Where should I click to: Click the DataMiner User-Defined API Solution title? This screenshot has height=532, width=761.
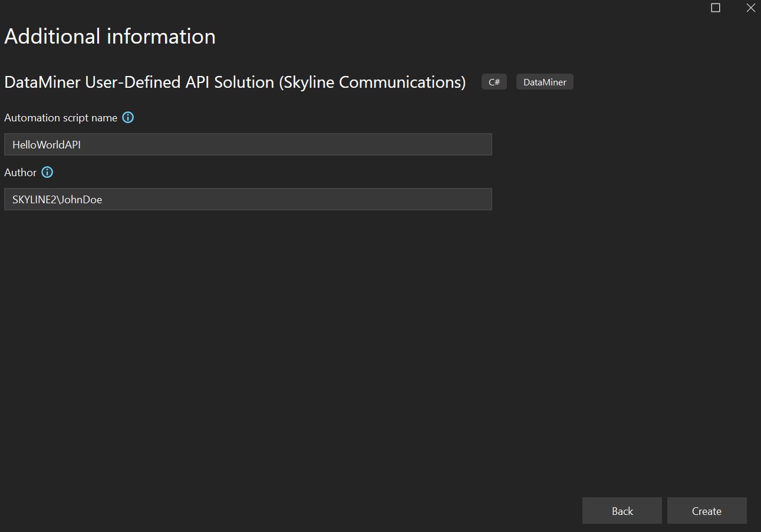pos(235,82)
